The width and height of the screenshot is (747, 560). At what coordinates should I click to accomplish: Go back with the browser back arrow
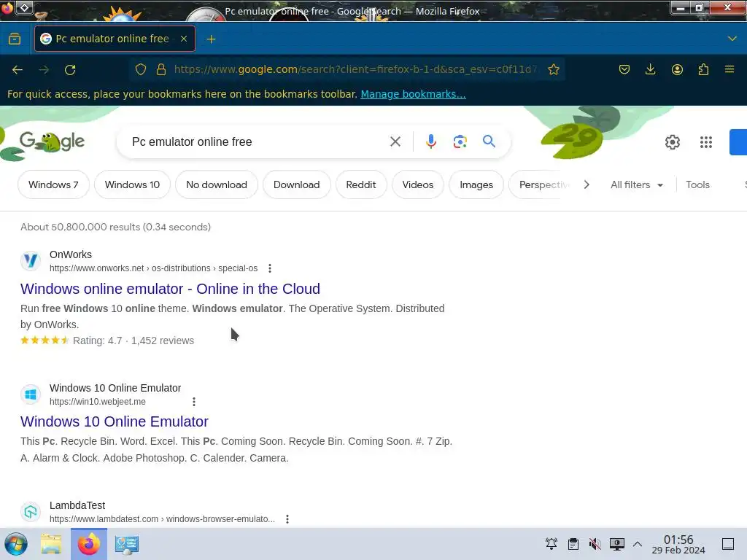tap(18, 69)
